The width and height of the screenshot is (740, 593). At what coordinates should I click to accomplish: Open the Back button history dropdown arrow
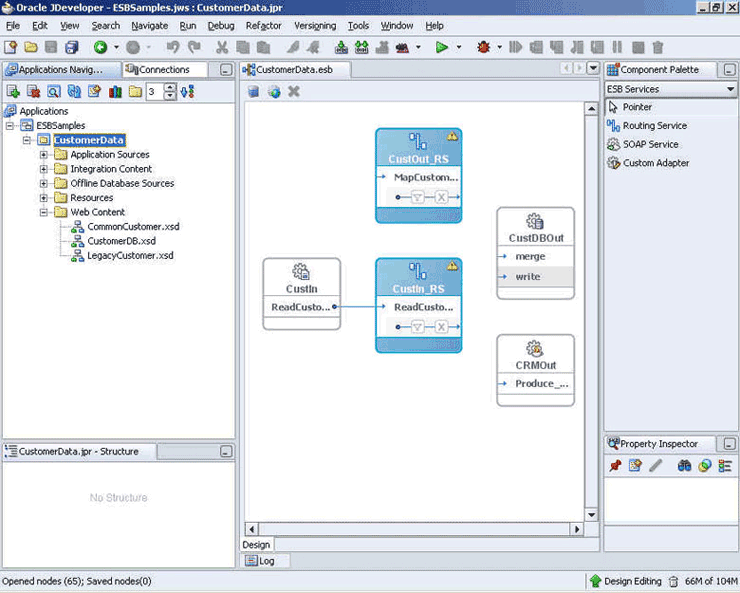[116, 47]
